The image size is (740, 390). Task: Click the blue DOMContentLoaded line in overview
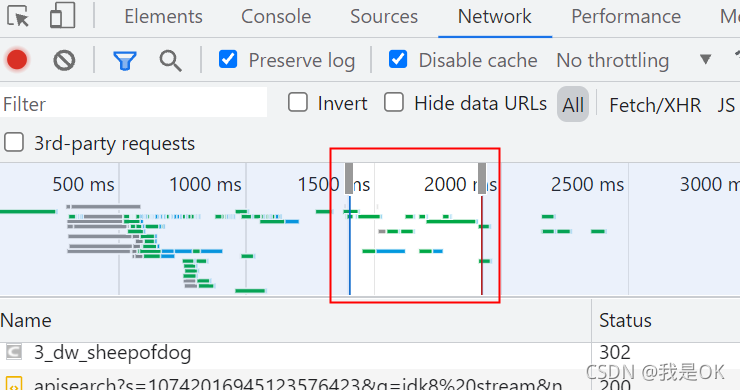350,246
